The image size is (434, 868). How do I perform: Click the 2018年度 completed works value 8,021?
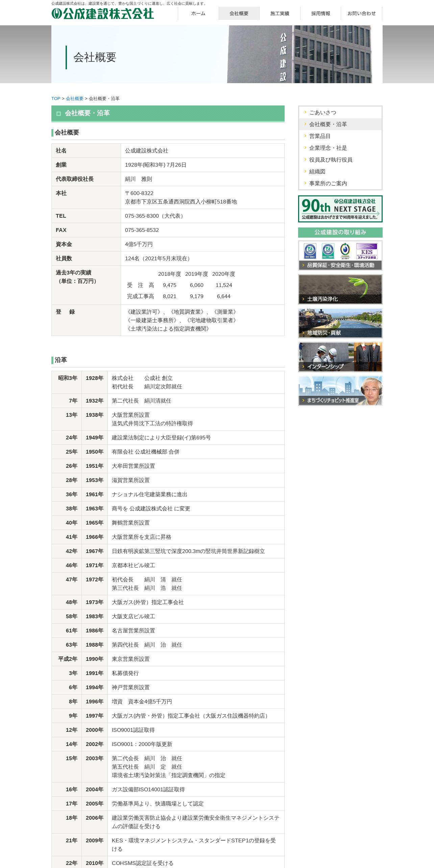tap(170, 296)
